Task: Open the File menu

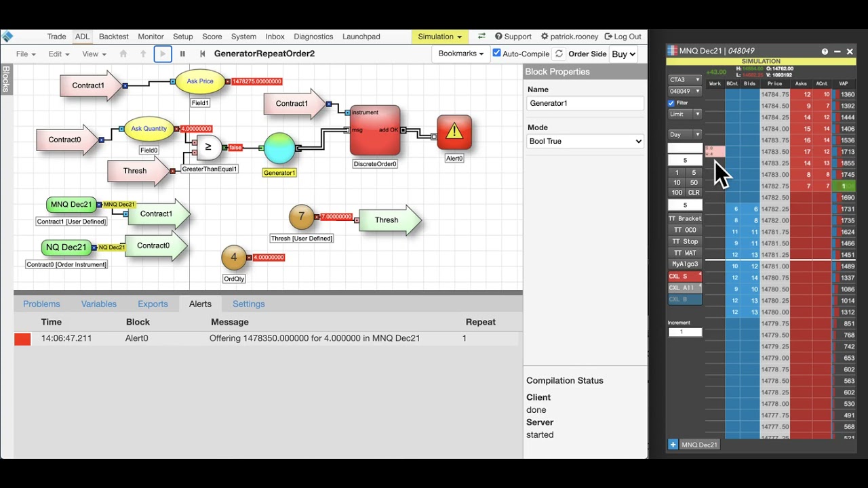Action: 25,54
